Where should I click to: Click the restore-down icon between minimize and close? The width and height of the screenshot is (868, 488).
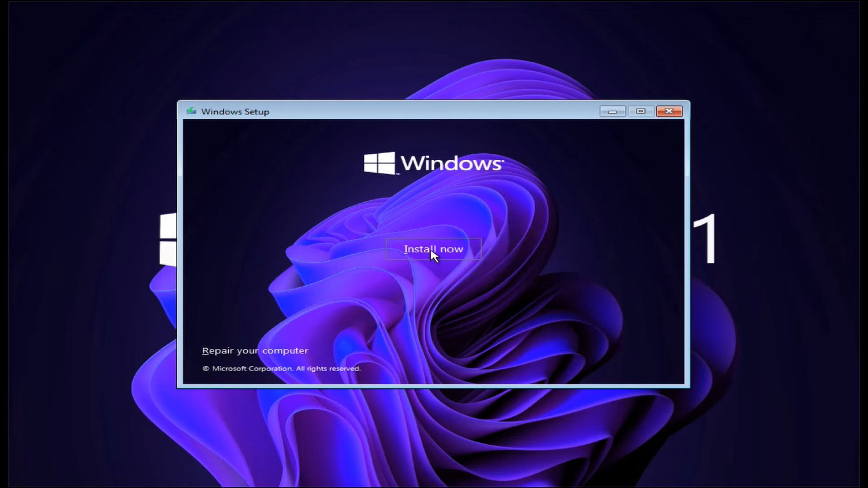pyautogui.click(x=640, y=111)
